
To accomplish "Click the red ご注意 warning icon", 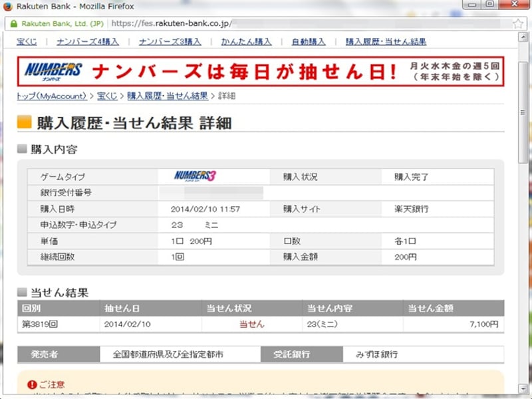I will point(31,384).
